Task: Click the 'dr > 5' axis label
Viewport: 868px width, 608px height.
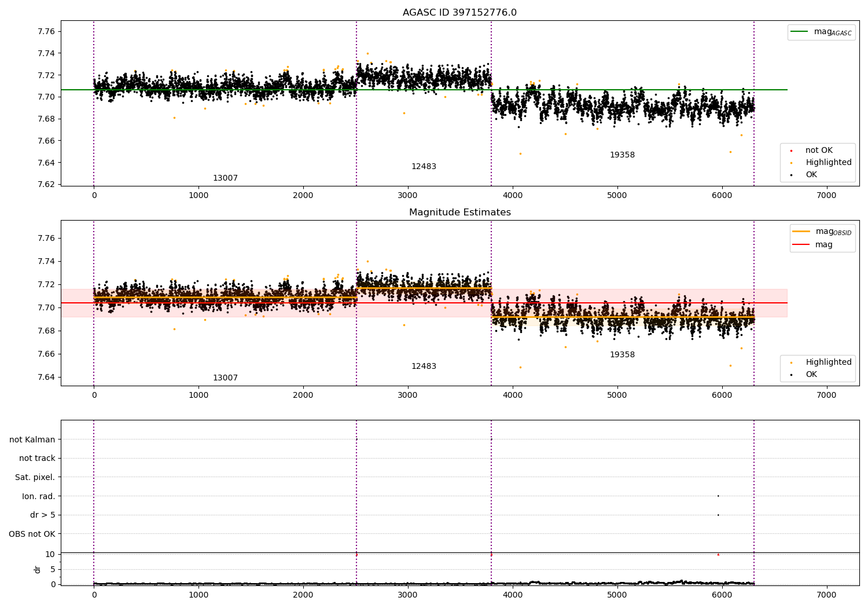Action: coord(43,515)
